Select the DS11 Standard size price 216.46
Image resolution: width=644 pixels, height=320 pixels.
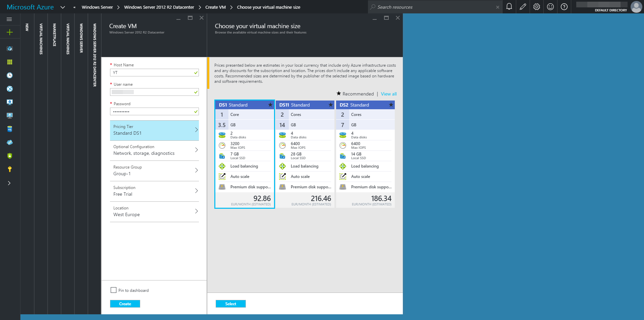pyautogui.click(x=321, y=199)
